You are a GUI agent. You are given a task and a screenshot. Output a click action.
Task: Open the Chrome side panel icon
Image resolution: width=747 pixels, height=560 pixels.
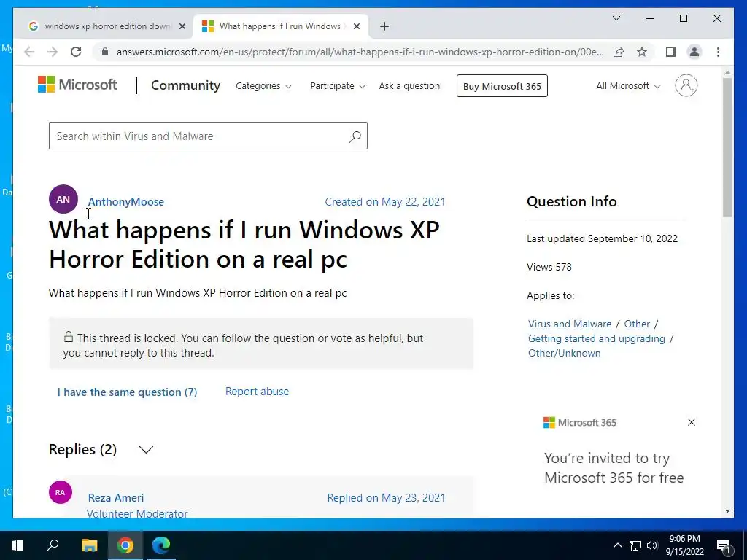click(671, 52)
